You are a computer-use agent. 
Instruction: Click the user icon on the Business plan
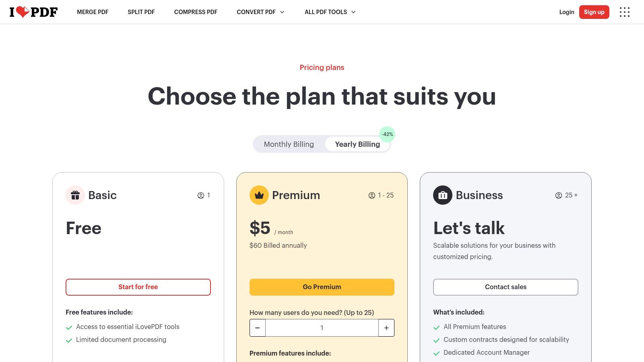559,195
